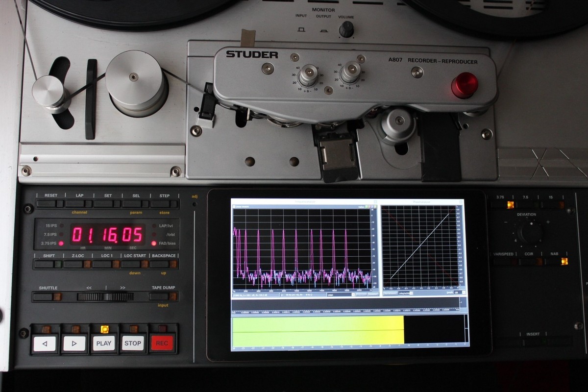Select the 3.75 ips speed key

coord(503,205)
